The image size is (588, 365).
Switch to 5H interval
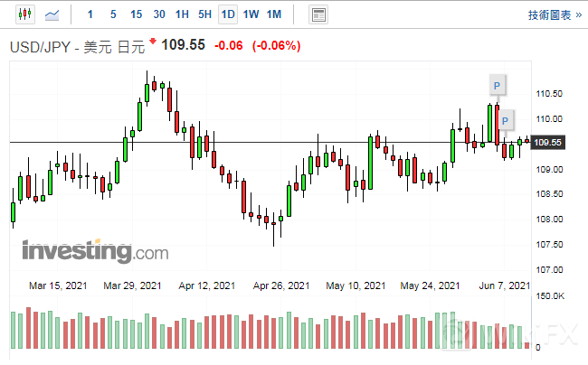[204, 14]
